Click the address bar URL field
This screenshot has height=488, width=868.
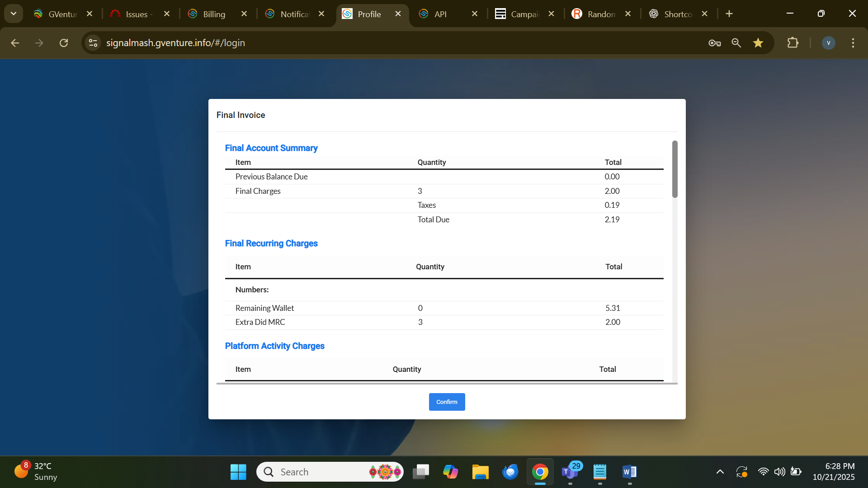[x=362, y=43]
